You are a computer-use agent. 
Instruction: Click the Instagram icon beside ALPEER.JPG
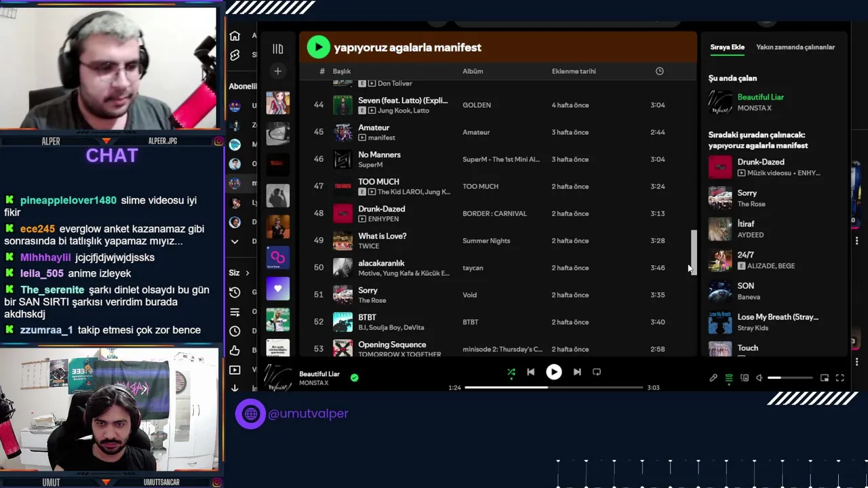(x=218, y=141)
